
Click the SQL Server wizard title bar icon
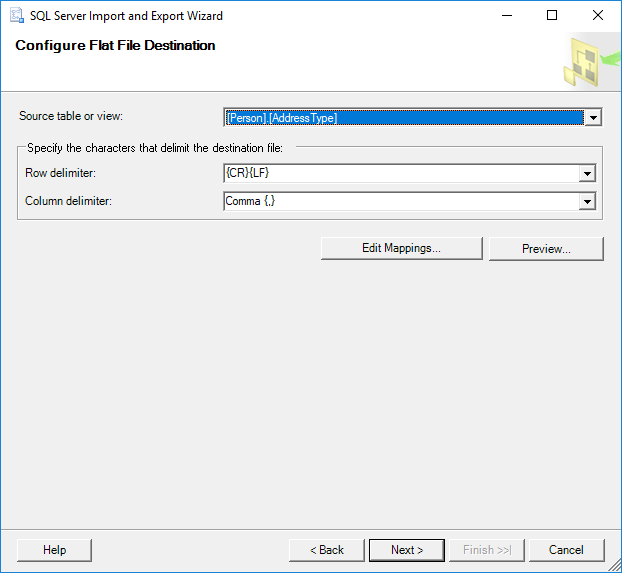[17, 15]
